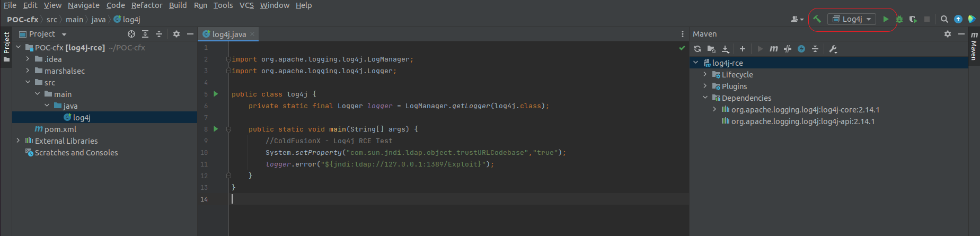Viewport: 980px width, 236px height.
Task: Open the Log4j run configuration dropdown
Action: pyautogui.click(x=852, y=19)
